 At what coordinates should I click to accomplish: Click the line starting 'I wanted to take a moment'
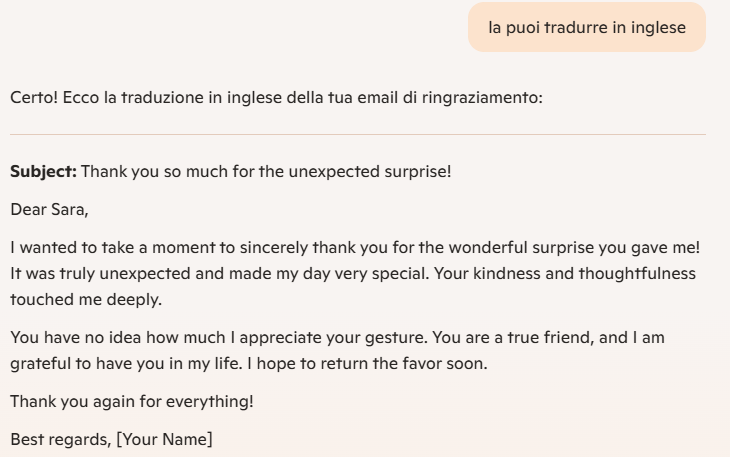[355, 248]
